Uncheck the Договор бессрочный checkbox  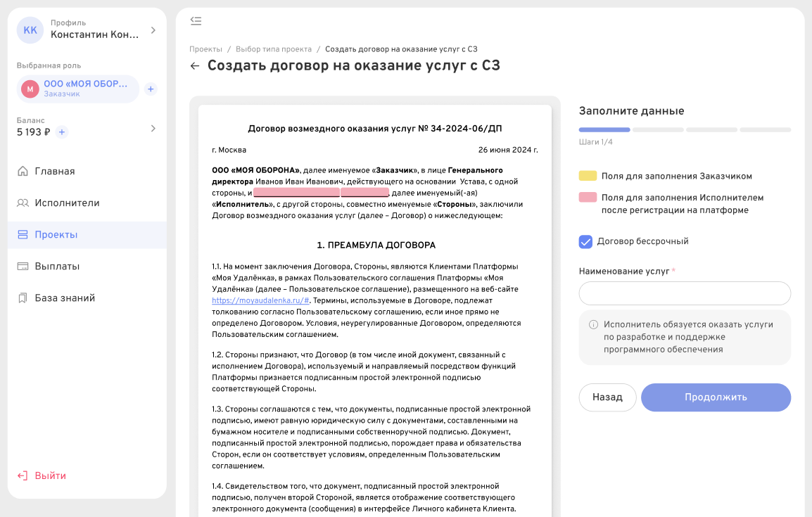click(585, 241)
